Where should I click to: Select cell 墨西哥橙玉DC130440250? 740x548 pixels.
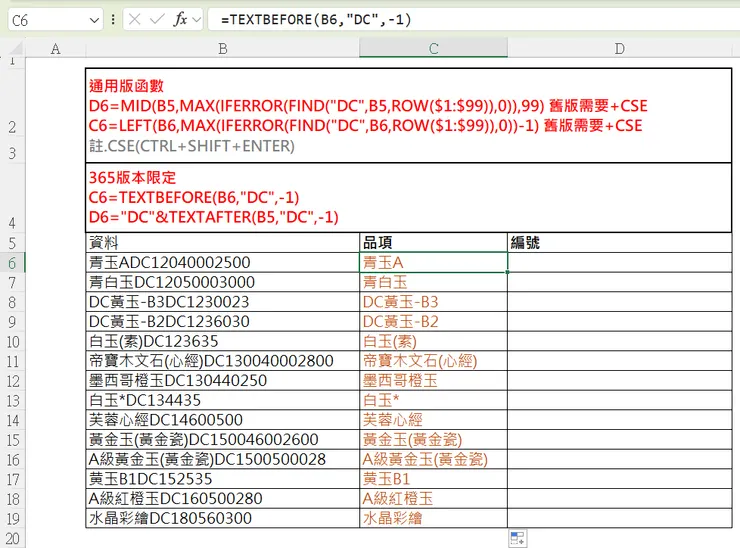[x=222, y=380]
